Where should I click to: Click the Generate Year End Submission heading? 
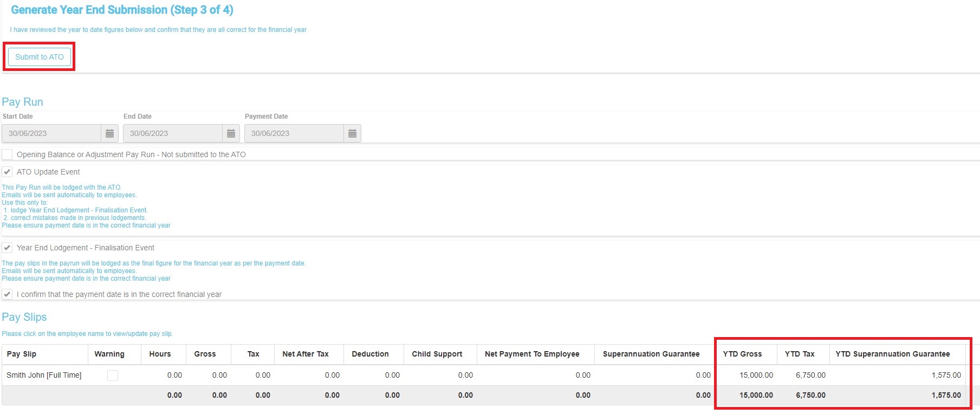click(122, 10)
